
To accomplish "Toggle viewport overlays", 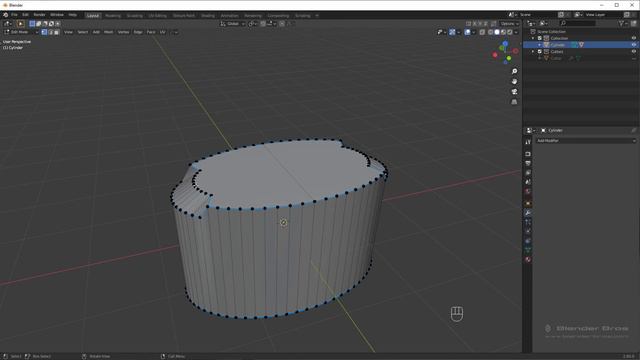I will click(x=467, y=32).
